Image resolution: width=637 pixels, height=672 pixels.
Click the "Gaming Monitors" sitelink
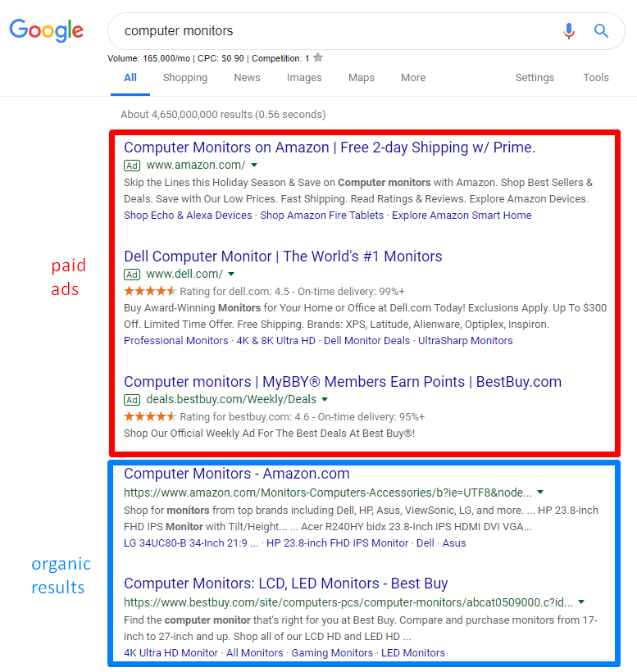(333, 653)
